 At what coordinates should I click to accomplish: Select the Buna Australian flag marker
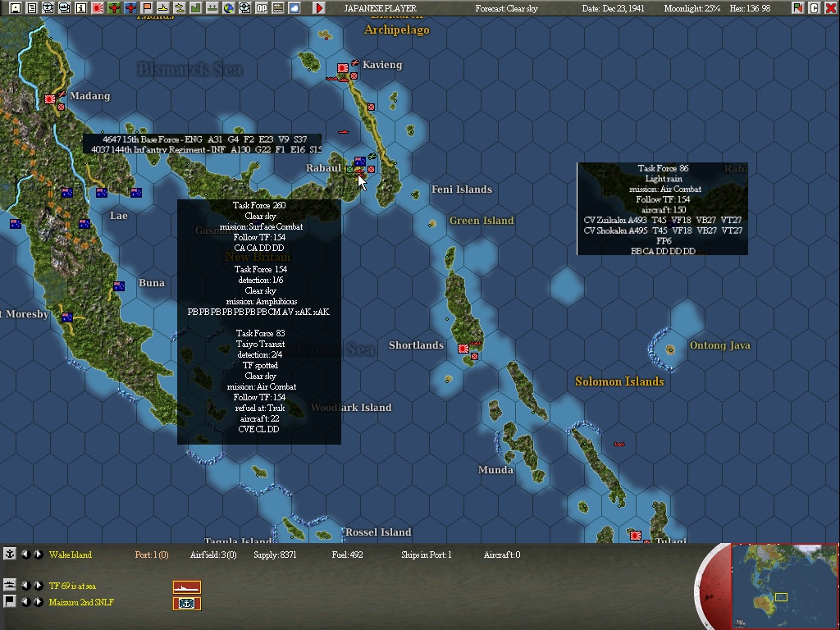(119, 286)
